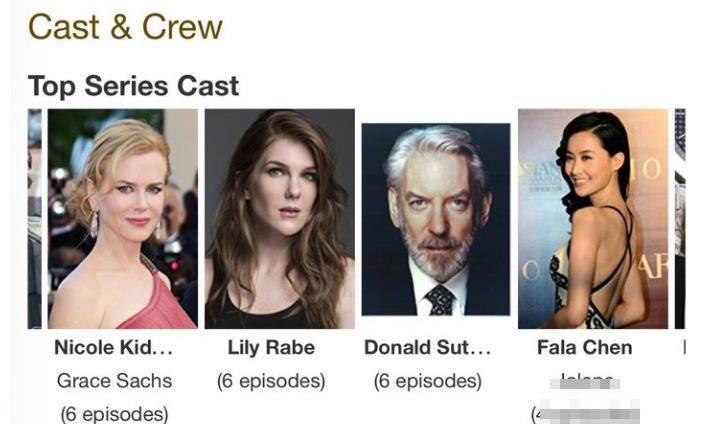
Task: Open the 6 episodes text under Lily Rabe
Action: point(271,381)
